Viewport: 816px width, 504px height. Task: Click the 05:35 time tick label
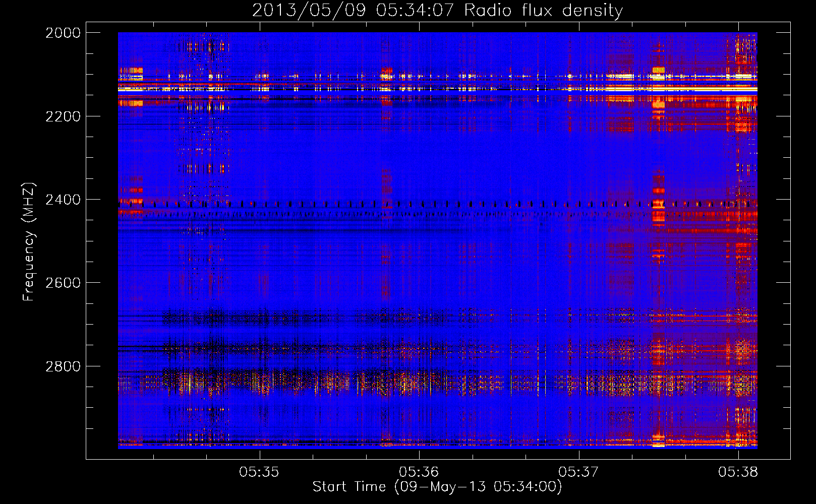click(x=259, y=472)
